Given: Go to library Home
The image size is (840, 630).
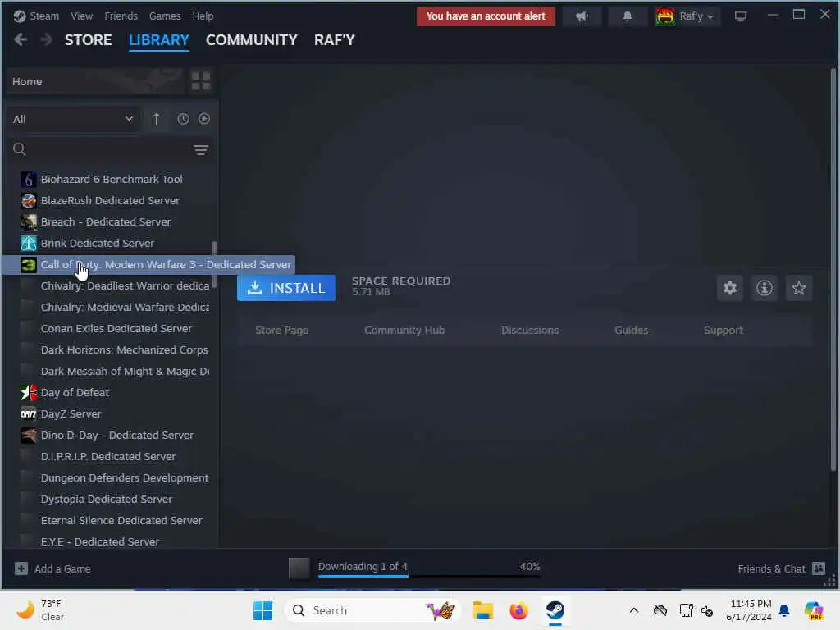Looking at the screenshot, I should click(94, 81).
